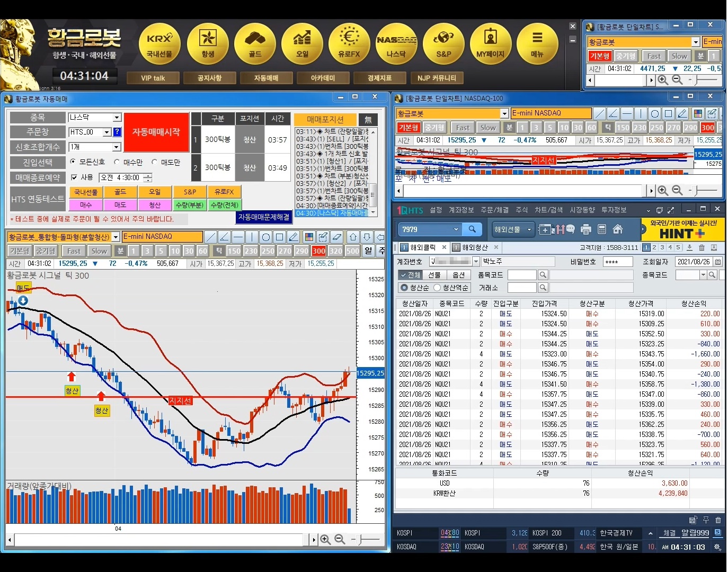Open the 유로FX market button
The image size is (728, 572).
(349, 44)
